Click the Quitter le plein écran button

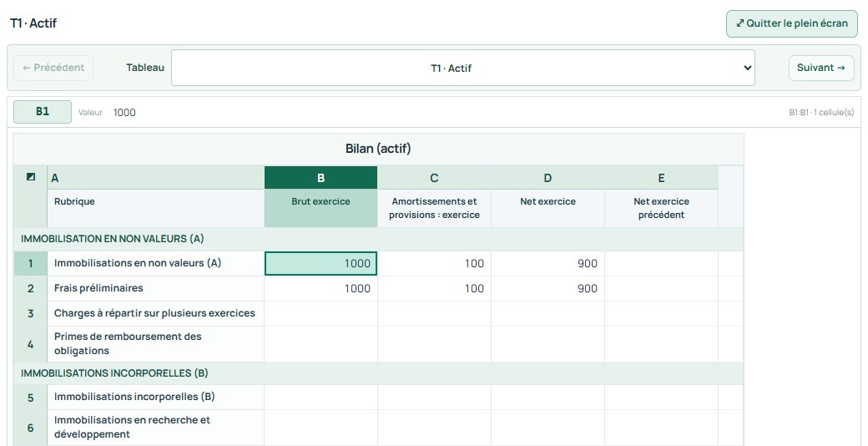(x=791, y=23)
